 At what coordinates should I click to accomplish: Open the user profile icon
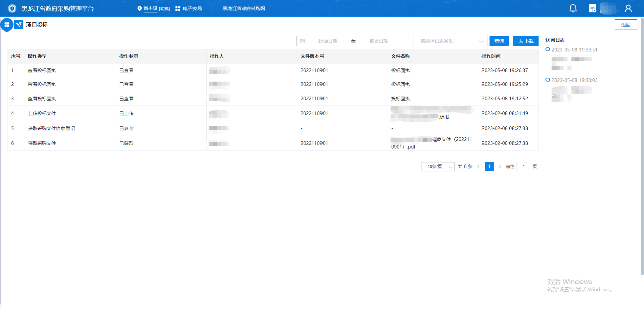point(628,8)
